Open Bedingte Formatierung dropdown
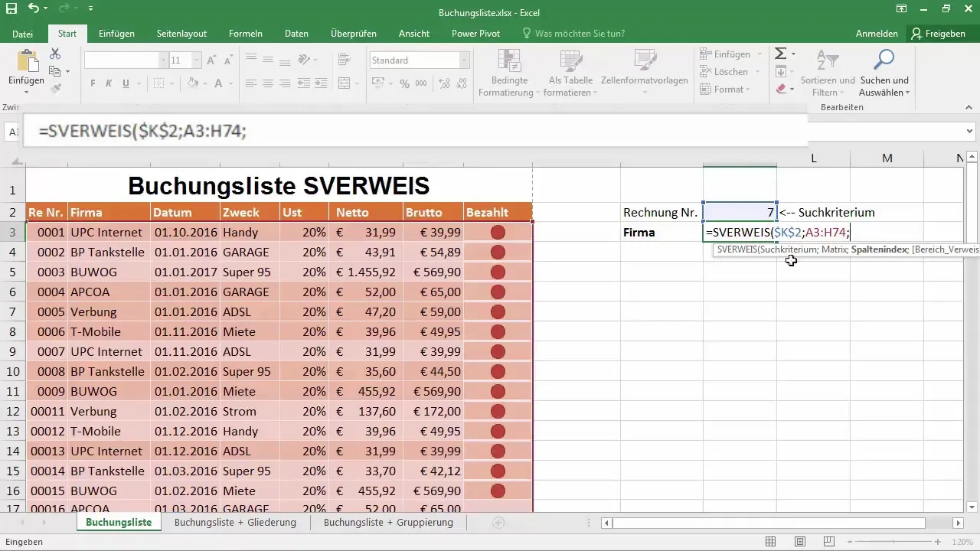The image size is (980, 551). click(509, 73)
